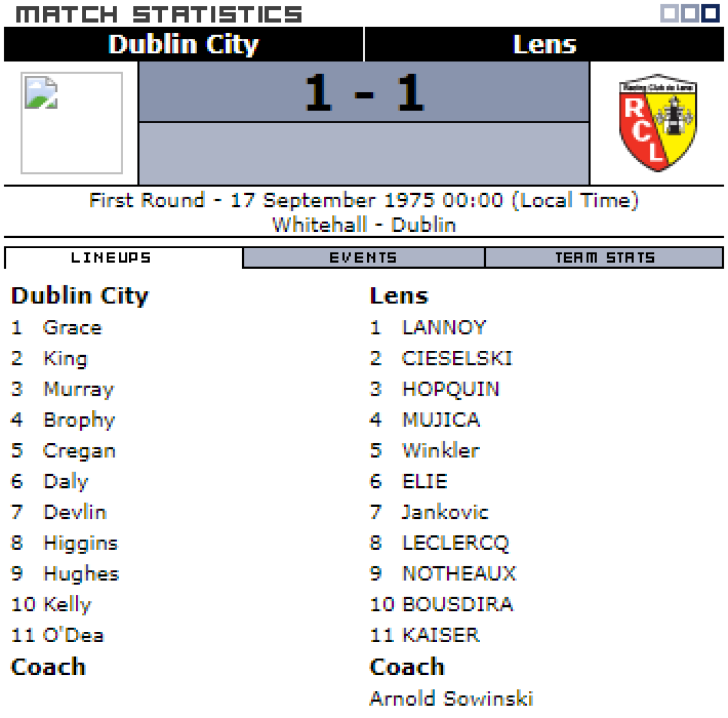
Task: Open coach Arnold Sowinski's link
Action: 451,699
